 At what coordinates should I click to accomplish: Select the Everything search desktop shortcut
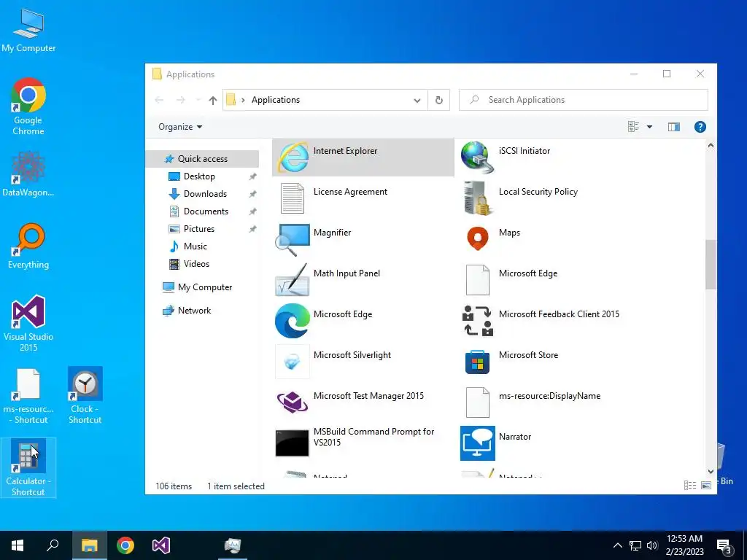28,246
